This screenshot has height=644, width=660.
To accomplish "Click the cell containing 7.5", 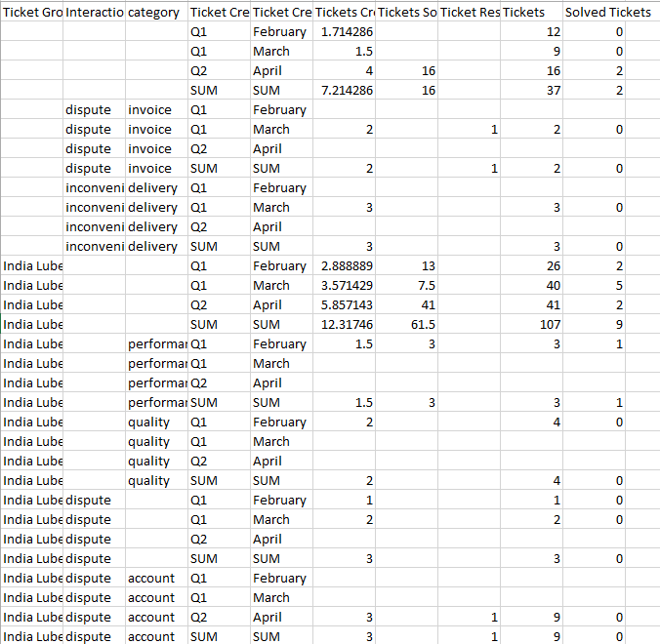I will [406, 286].
